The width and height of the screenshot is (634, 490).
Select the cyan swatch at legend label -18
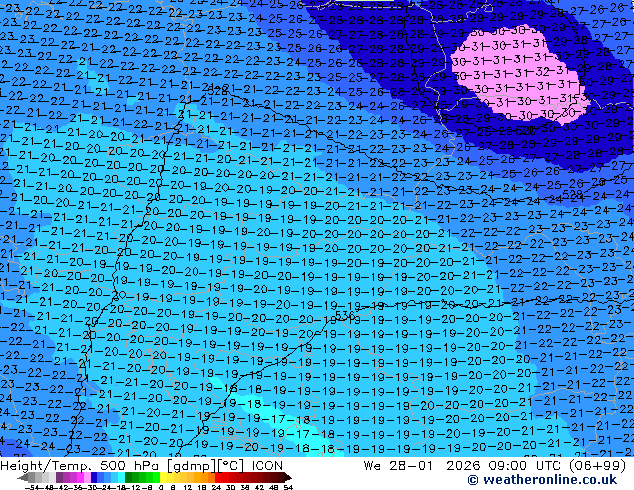122,478
